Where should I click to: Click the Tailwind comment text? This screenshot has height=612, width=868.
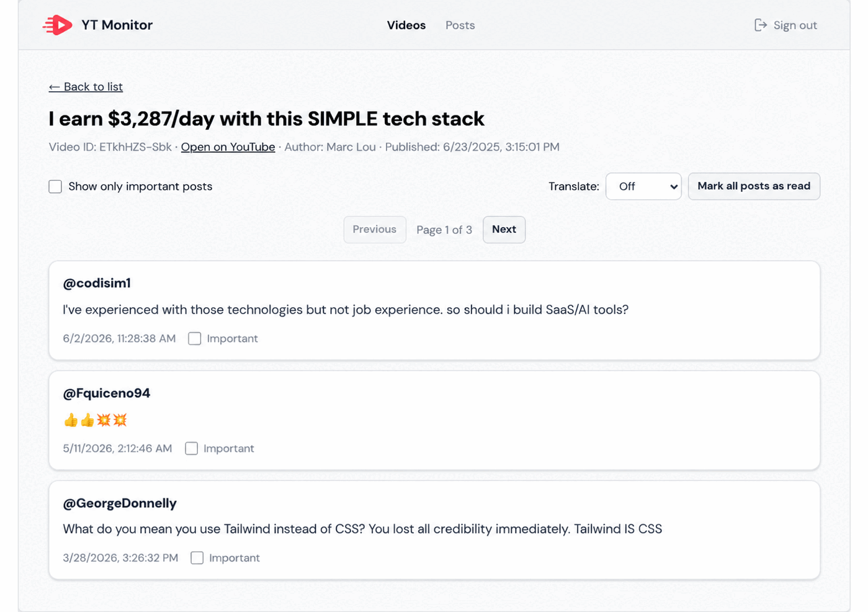pos(362,529)
